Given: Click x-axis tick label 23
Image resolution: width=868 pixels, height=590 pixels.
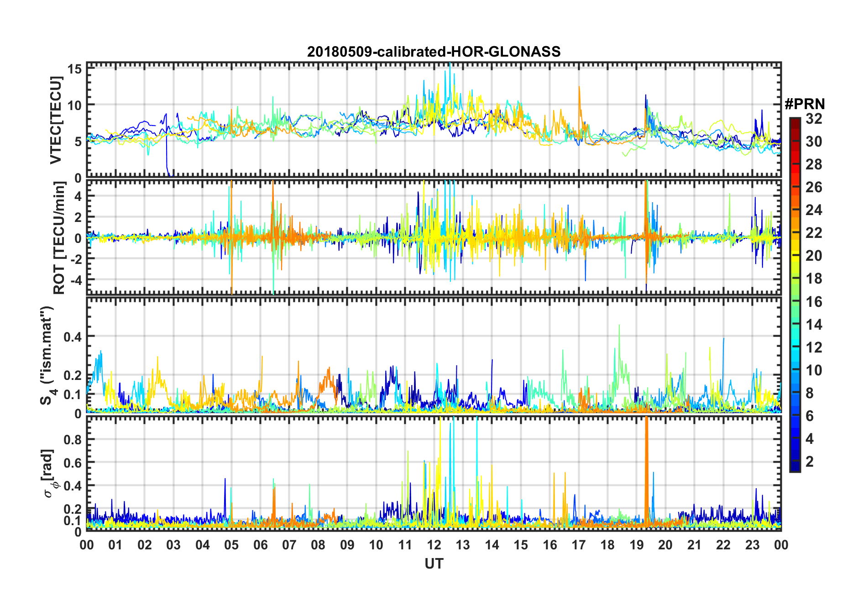Looking at the screenshot, I should (x=752, y=545).
